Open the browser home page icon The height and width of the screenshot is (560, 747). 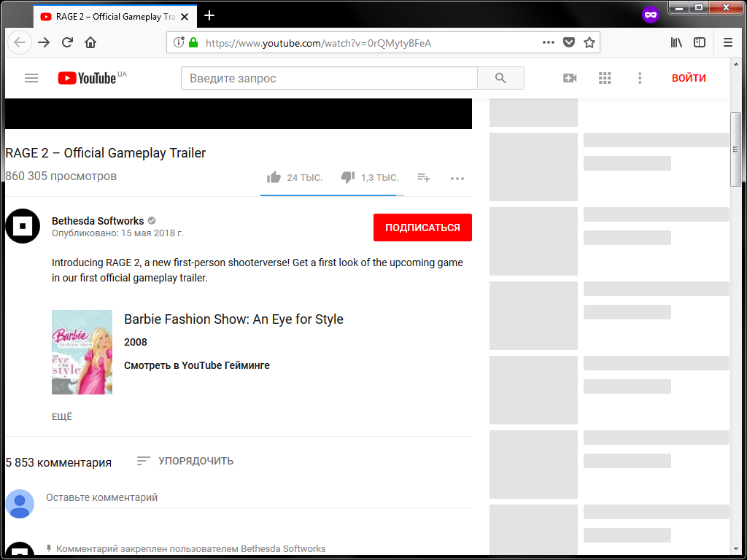tap(90, 43)
